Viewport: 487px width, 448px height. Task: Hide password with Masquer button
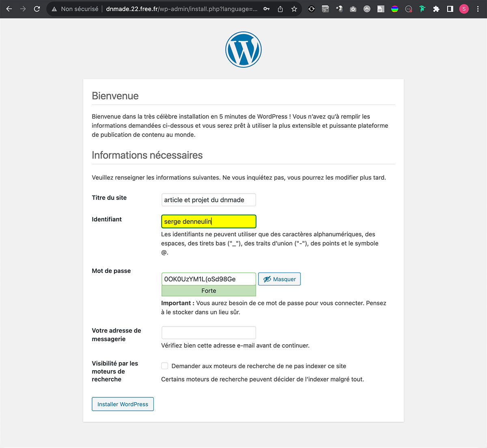click(279, 279)
